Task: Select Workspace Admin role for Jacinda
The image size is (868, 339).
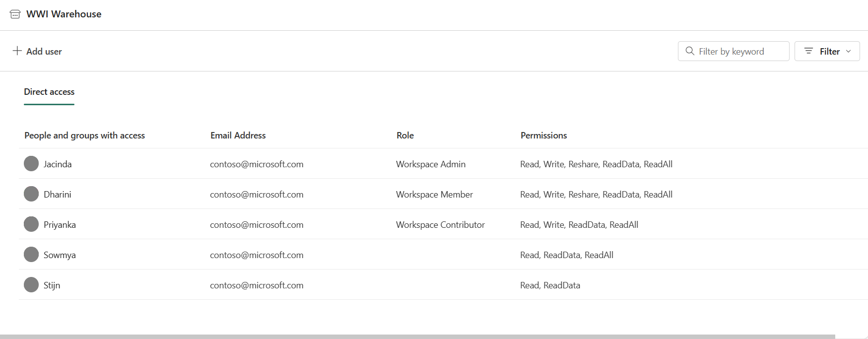Action: 430,164
